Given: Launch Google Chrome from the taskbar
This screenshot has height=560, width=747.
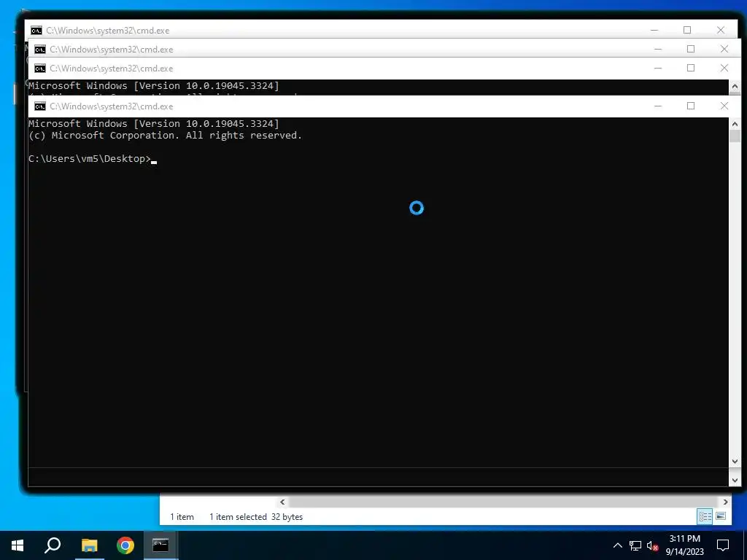Looking at the screenshot, I should tap(125, 545).
